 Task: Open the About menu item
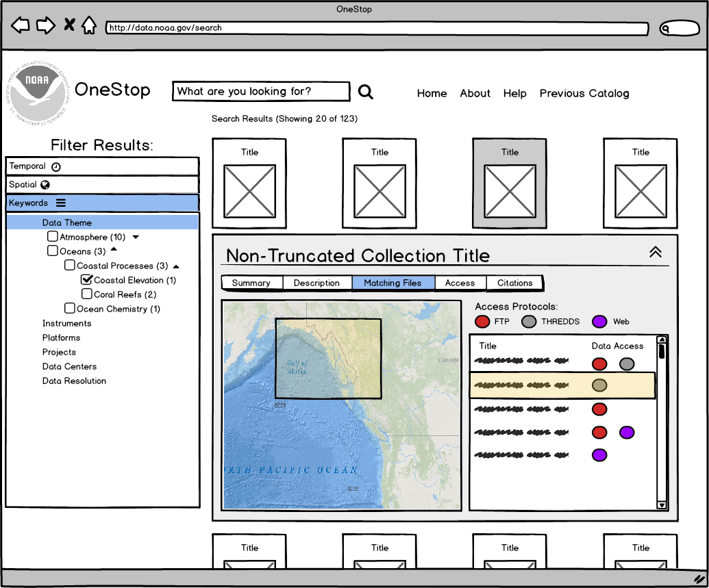(475, 93)
